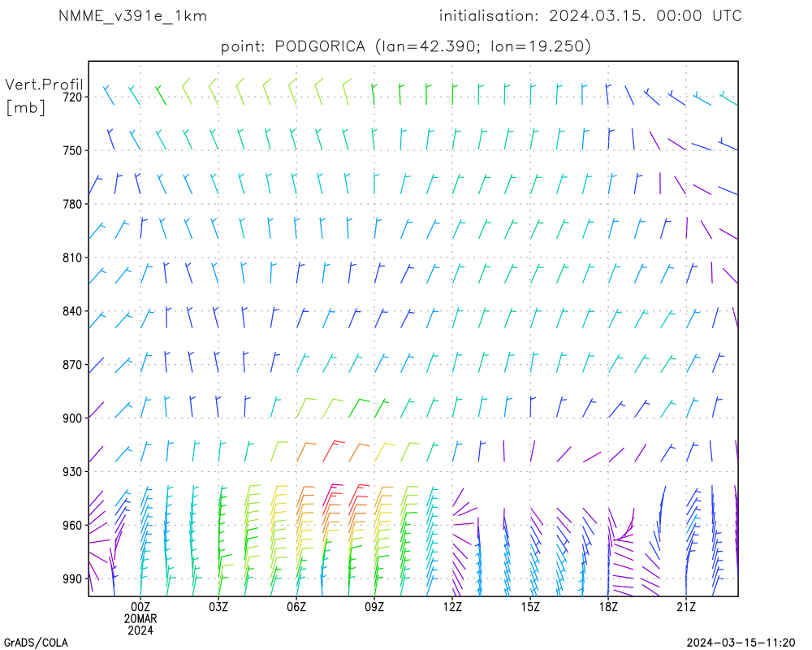Click the point PODGORICA coordinates label

[405, 46]
